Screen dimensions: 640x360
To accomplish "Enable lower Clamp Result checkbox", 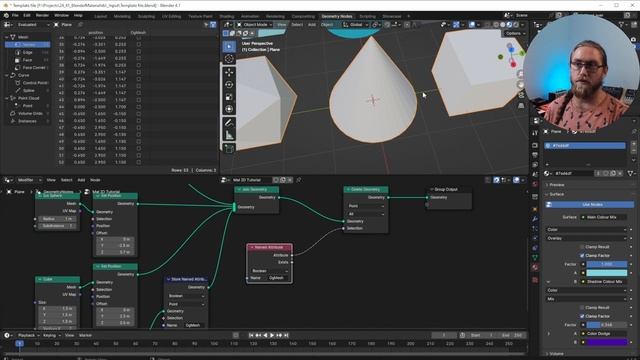I will (x=582, y=308).
